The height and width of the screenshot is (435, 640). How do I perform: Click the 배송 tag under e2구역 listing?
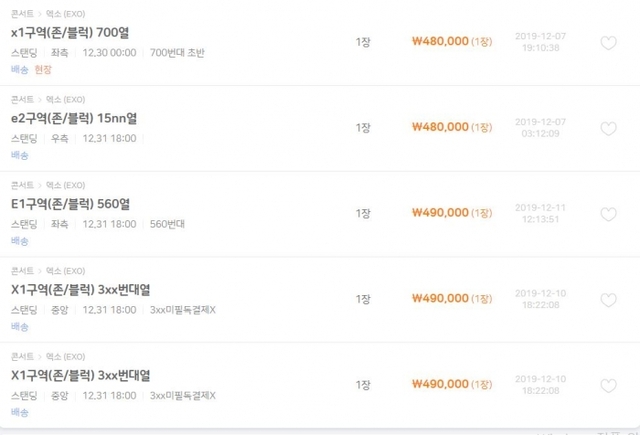[x=20, y=155]
